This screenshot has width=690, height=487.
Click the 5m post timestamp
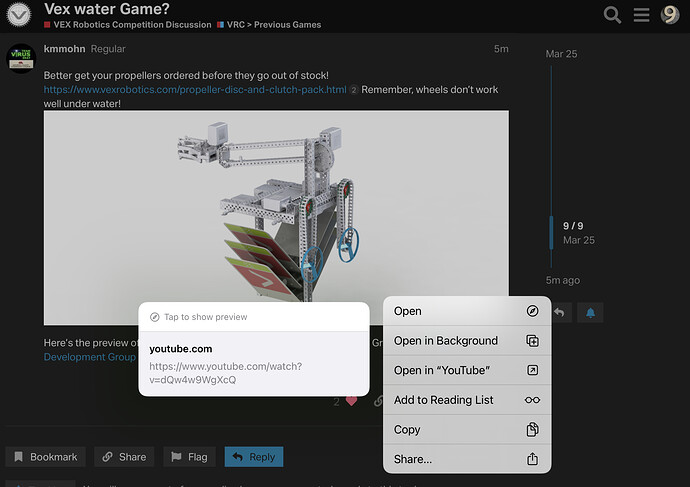pyautogui.click(x=501, y=49)
